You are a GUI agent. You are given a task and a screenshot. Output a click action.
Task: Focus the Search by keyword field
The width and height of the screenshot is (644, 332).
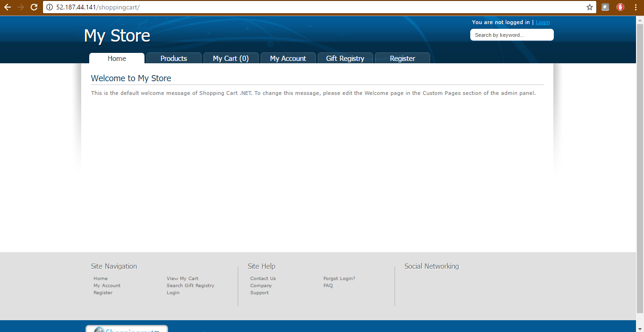point(511,35)
